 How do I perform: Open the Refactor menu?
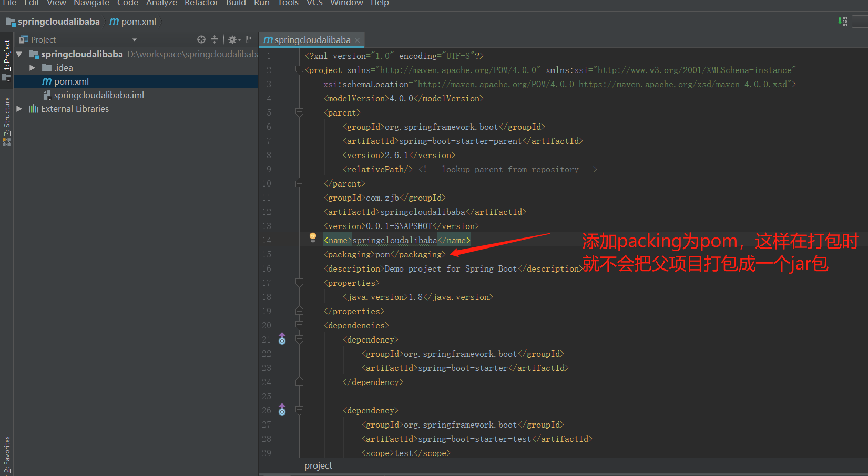coord(201,4)
